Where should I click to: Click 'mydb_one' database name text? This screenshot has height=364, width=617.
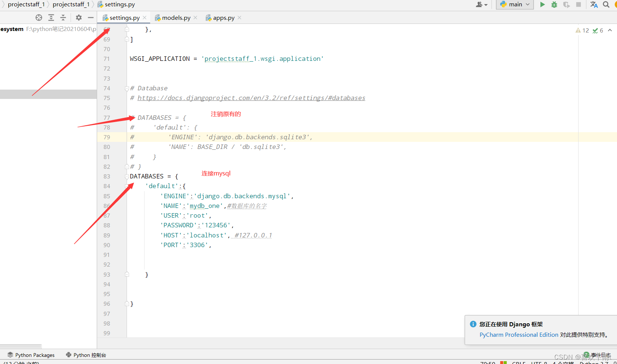(205, 206)
